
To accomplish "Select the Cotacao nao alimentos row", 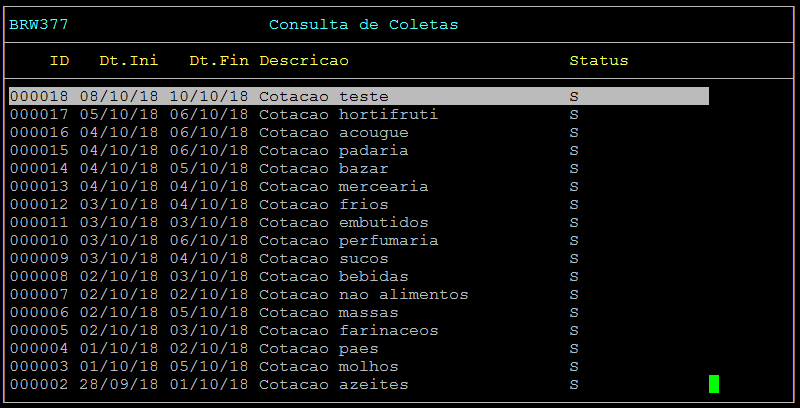I will tap(359, 294).
